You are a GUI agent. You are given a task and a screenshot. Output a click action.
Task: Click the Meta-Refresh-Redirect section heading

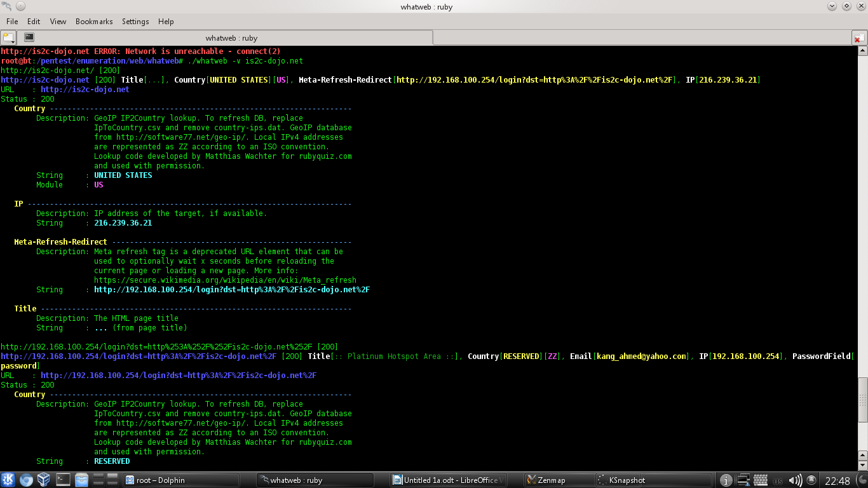point(61,241)
